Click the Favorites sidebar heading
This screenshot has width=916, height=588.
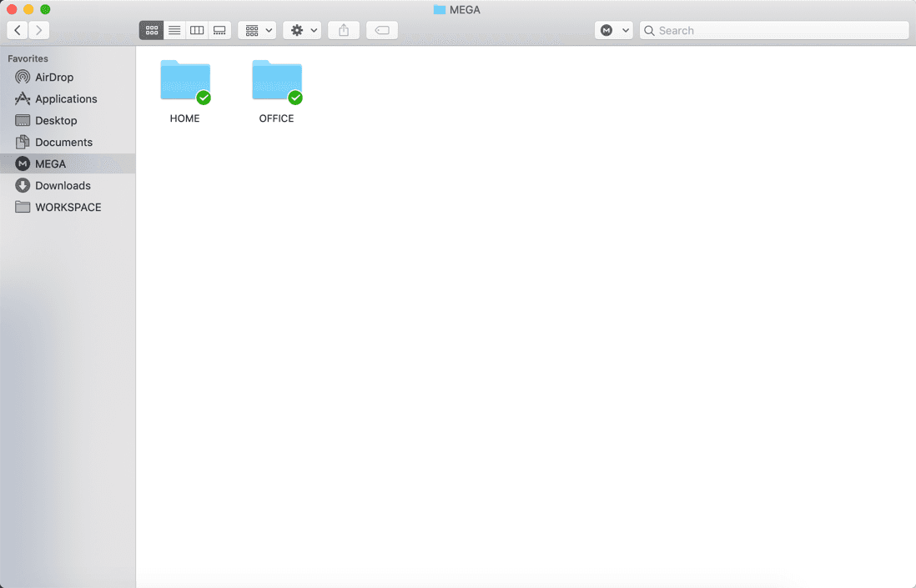(28, 58)
